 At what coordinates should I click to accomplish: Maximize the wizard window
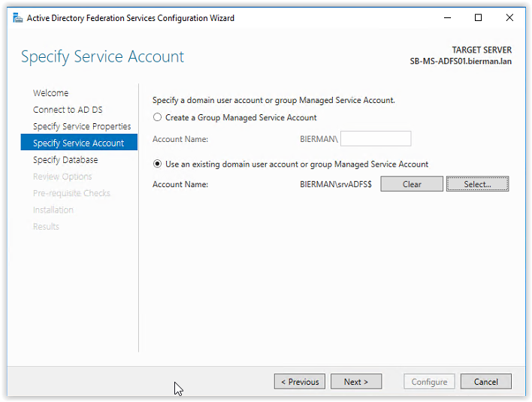(x=478, y=17)
